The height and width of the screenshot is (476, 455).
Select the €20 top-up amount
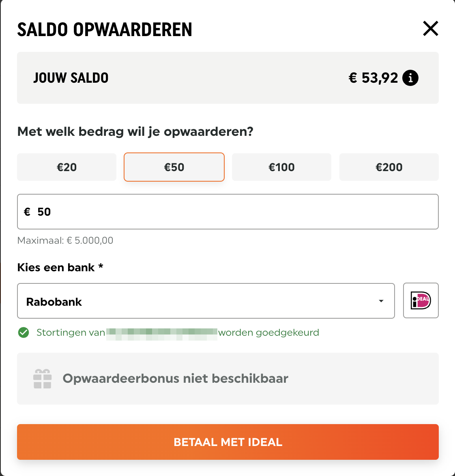pos(67,167)
